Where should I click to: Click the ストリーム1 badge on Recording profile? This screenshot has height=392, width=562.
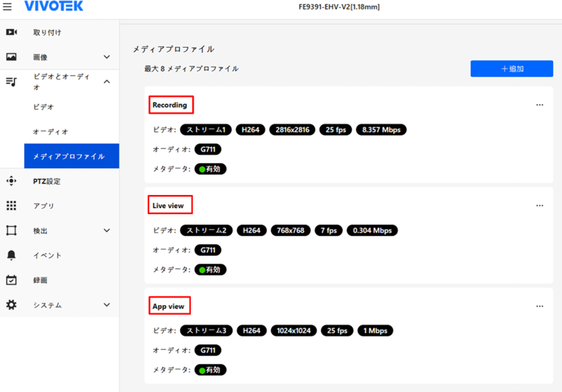(206, 129)
